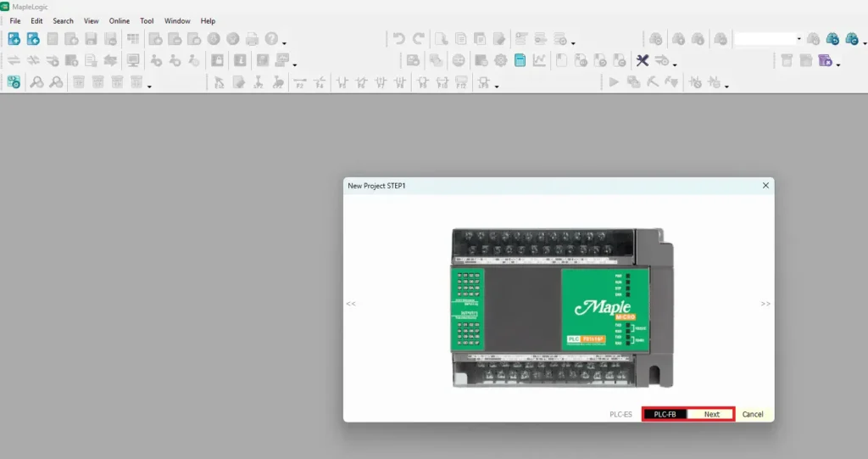This screenshot has height=459, width=868.
Task: Open overflow arrow after crossed tools group
Action: (675, 64)
